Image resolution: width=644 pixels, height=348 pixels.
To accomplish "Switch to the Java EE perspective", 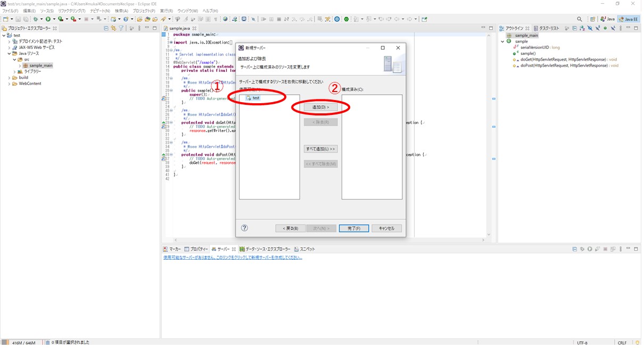I will pyautogui.click(x=629, y=19).
